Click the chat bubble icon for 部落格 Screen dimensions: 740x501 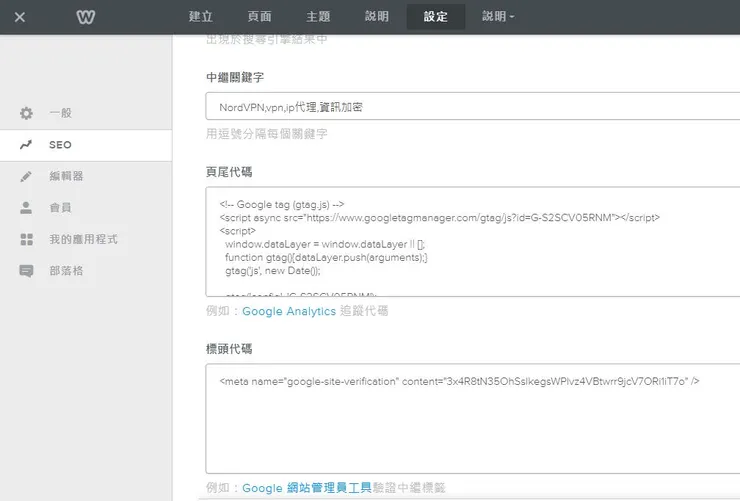point(26,271)
